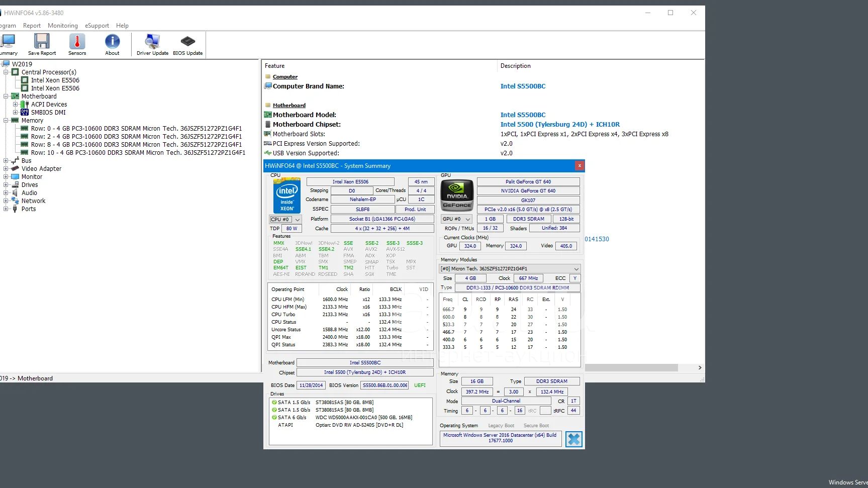Screen dimensions: 868x488
Task: Click the Intel Inside Xeon logo
Action: (x=287, y=195)
